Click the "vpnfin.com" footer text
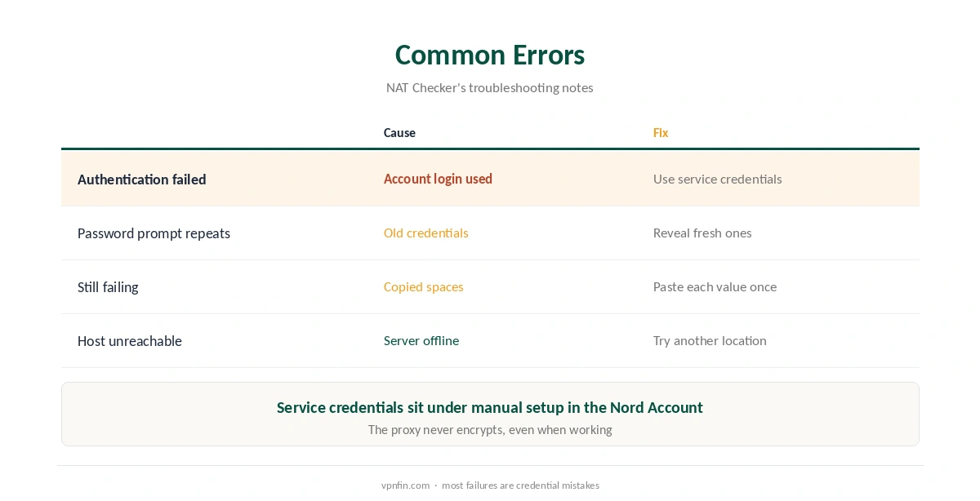 (405, 485)
